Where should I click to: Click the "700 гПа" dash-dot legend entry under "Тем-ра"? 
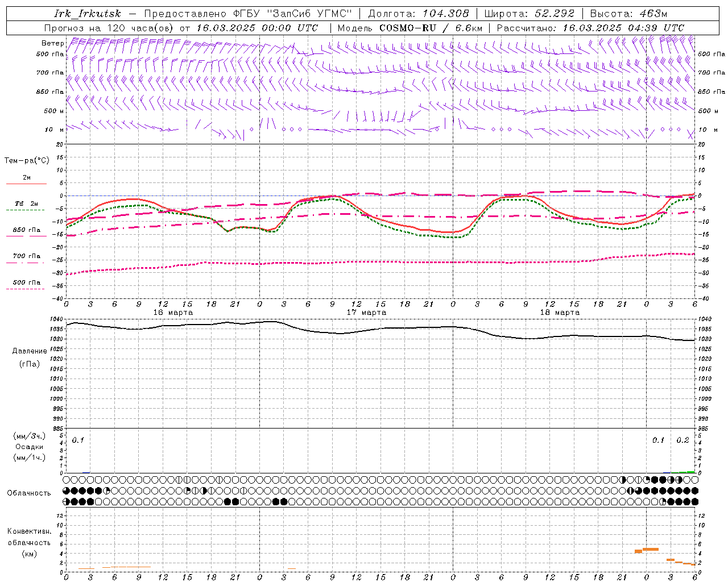pyautogui.click(x=27, y=256)
